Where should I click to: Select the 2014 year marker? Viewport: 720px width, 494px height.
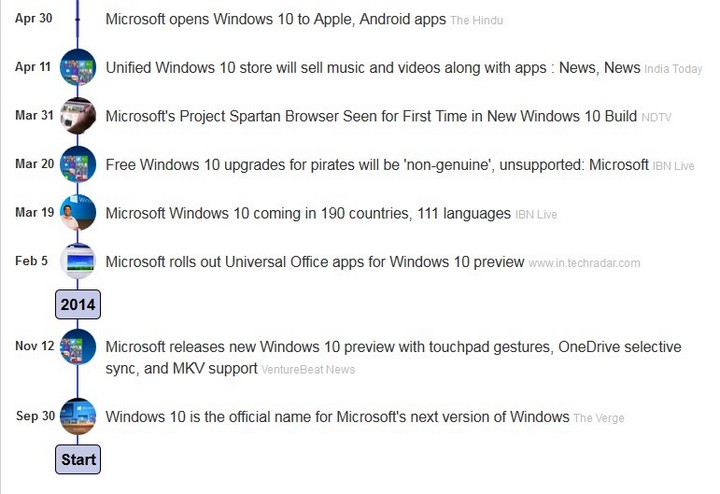pos(78,303)
